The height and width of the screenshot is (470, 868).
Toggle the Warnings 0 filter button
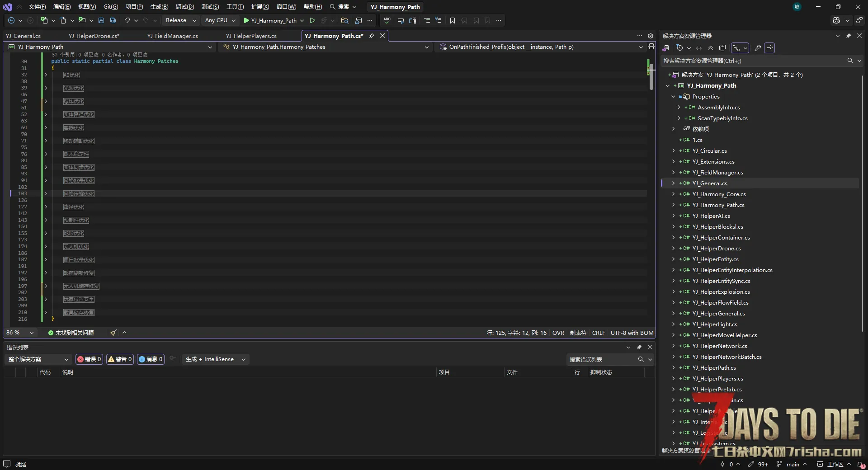pos(120,359)
